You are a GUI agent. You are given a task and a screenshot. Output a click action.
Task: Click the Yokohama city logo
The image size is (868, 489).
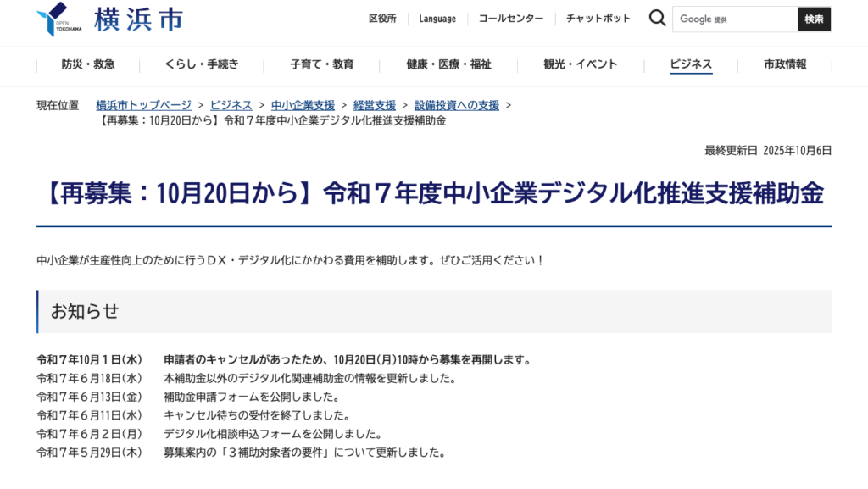click(x=110, y=19)
